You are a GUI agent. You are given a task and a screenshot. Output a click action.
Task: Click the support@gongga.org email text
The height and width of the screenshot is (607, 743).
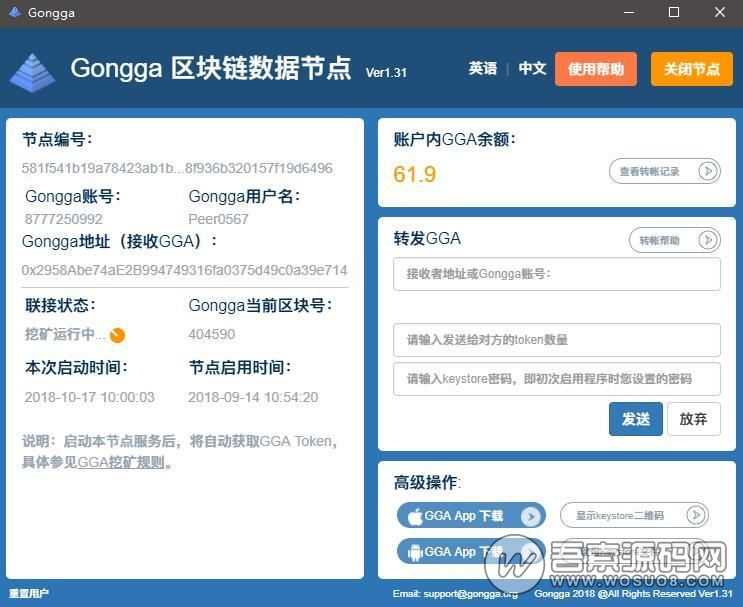pos(471,594)
